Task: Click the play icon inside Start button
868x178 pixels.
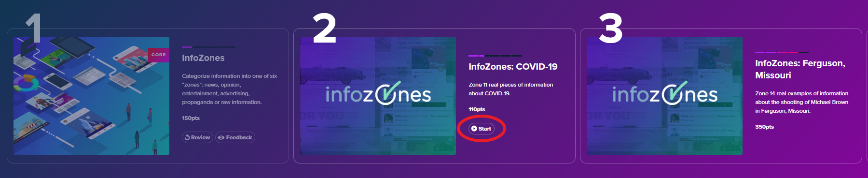Action: (x=474, y=129)
